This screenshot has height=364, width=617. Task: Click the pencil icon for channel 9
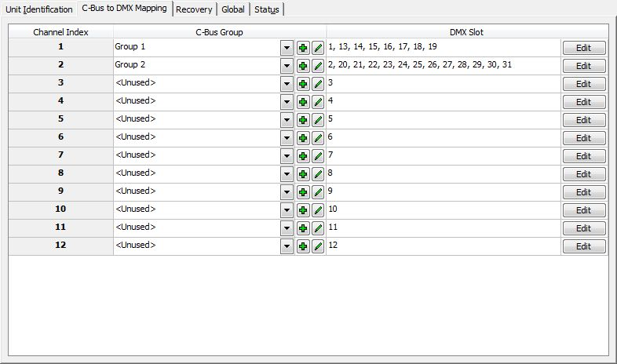click(318, 192)
